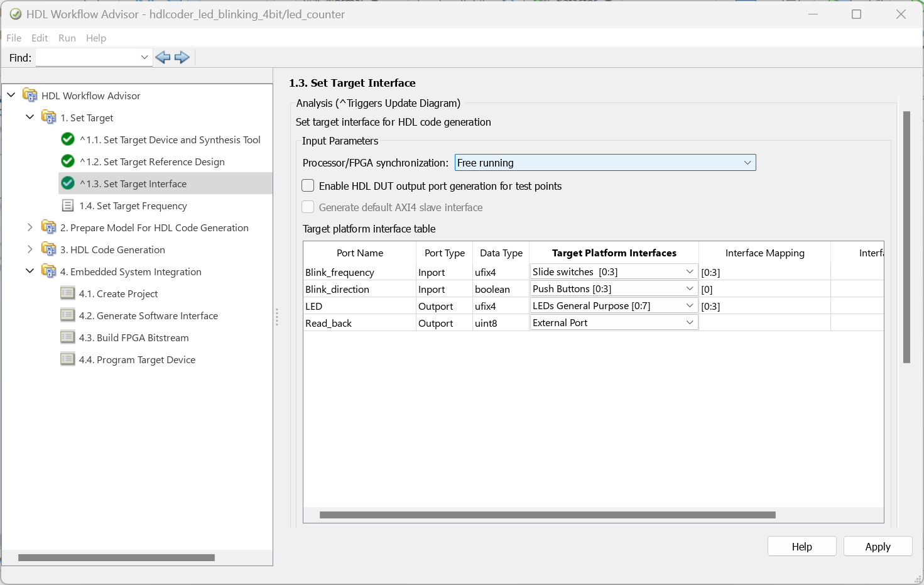The width and height of the screenshot is (924, 585).
Task: Expand the 2. Prepare Model tree node
Action: 30,227
